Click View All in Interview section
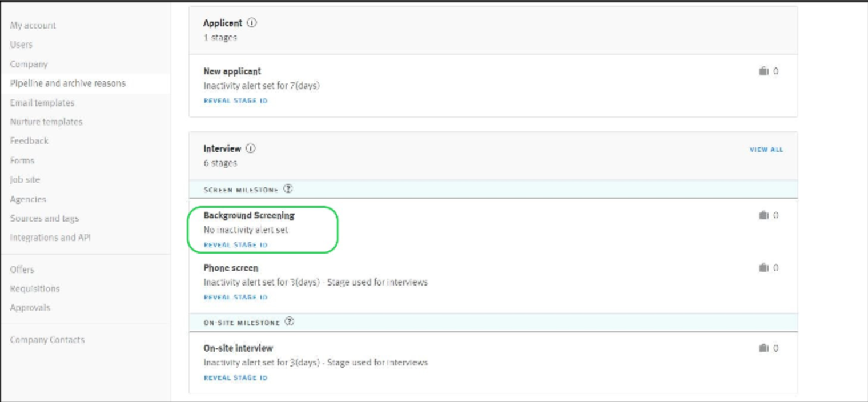 point(766,150)
